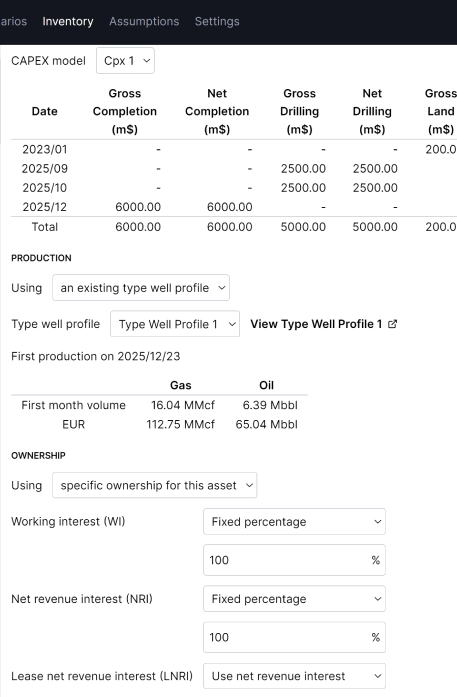The width and height of the screenshot is (457, 697).
Task: Click the Date column header
Action: pos(44,111)
